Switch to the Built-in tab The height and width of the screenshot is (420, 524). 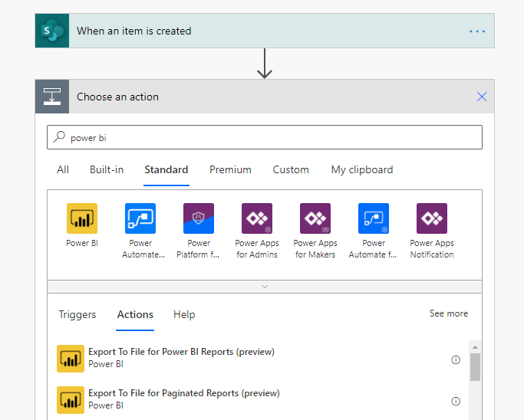tap(107, 170)
